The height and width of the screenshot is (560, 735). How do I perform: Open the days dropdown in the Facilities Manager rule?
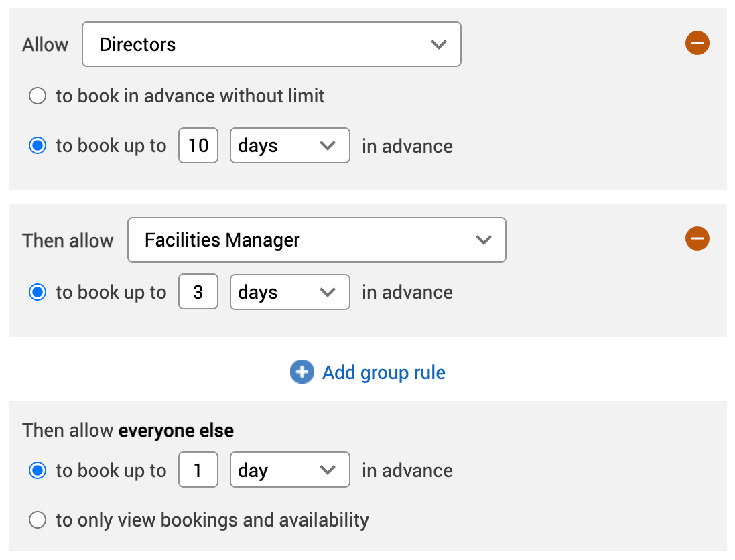289,292
